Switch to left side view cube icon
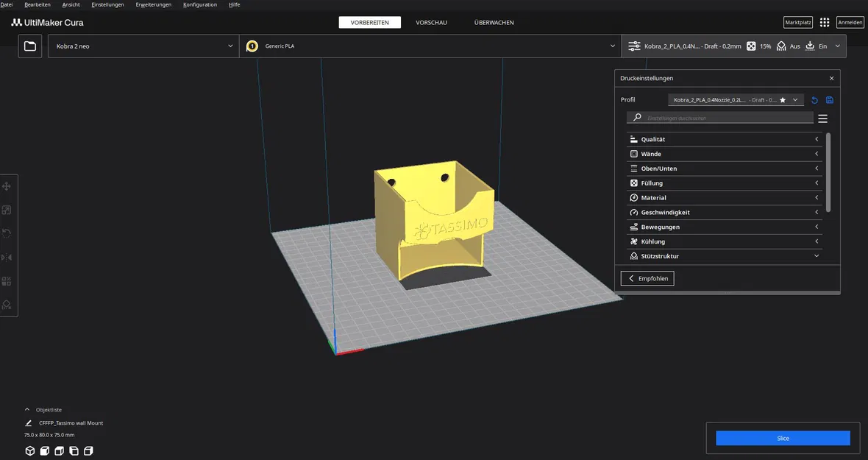 click(74, 450)
